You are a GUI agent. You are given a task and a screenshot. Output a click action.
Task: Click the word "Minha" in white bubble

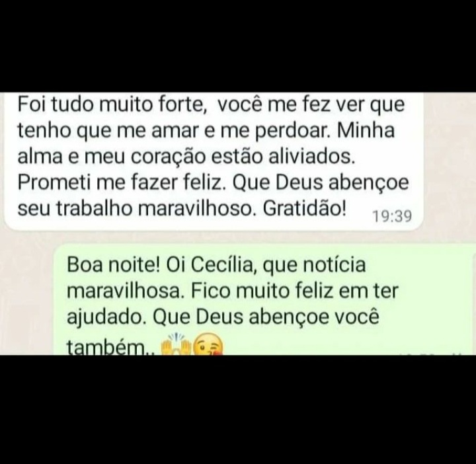click(x=366, y=130)
